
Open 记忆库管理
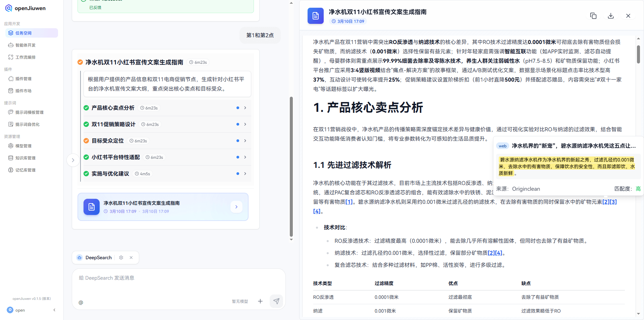coord(25,170)
